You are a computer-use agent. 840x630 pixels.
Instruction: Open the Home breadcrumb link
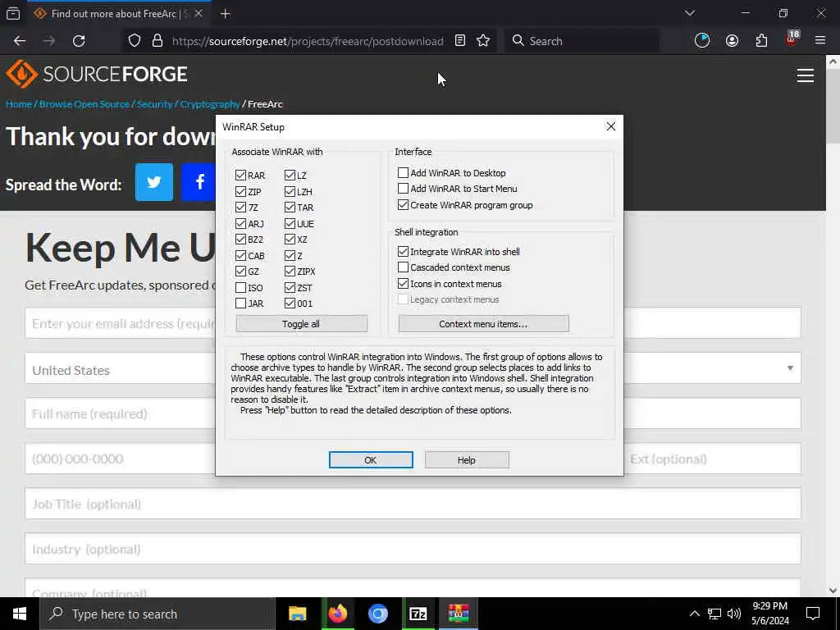[19, 104]
